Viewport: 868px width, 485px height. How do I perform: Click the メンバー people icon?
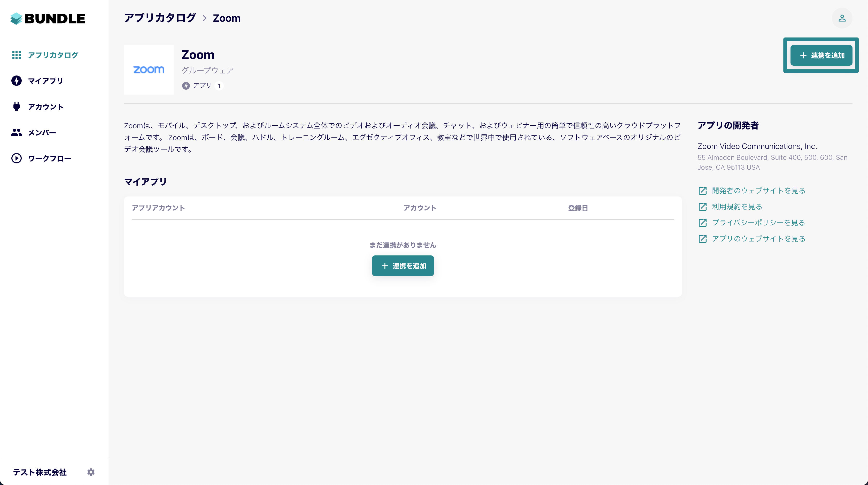tap(17, 133)
